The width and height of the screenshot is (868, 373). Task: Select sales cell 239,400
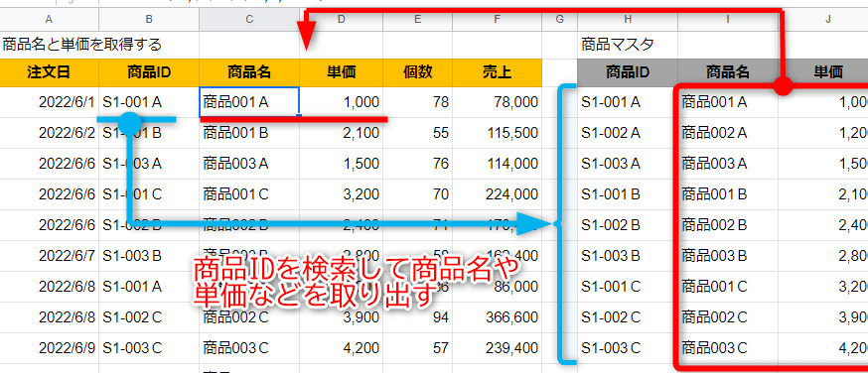tap(498, 348)
